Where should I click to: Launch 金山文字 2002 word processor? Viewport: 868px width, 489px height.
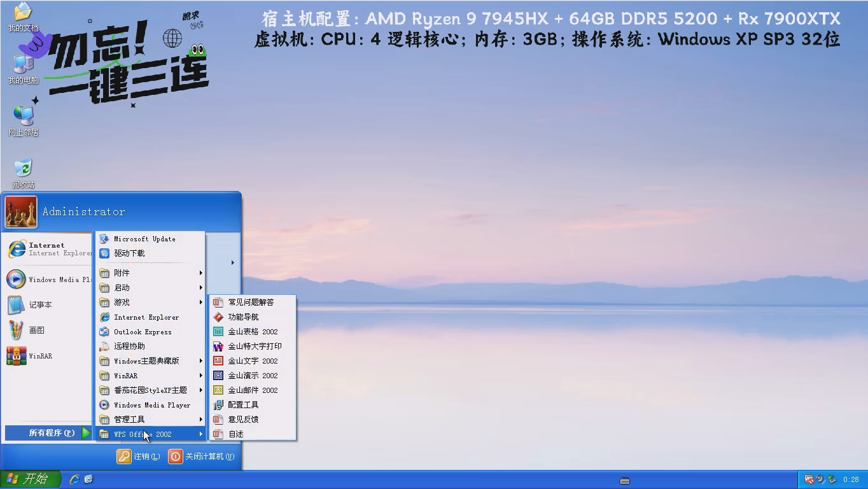point(253,361)
